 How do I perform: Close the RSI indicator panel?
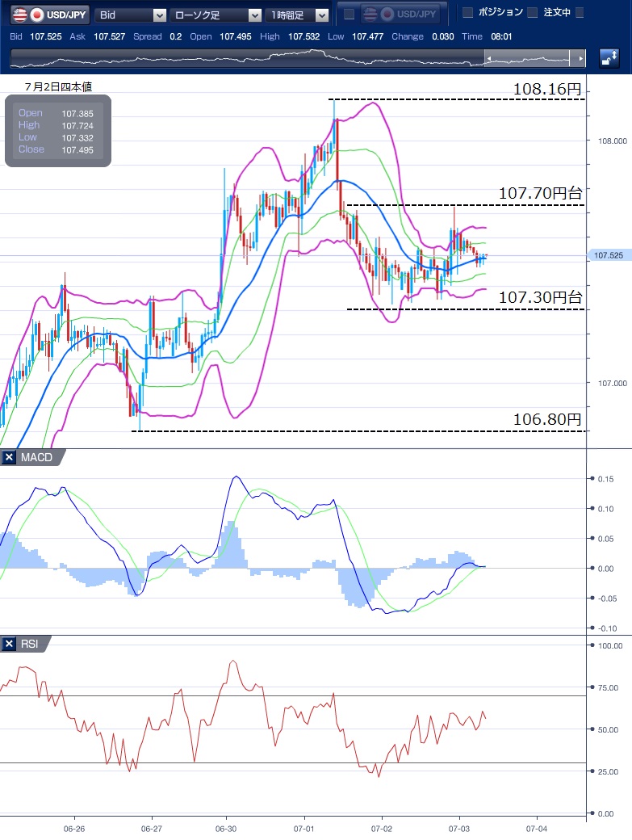[x=9, y=644]
